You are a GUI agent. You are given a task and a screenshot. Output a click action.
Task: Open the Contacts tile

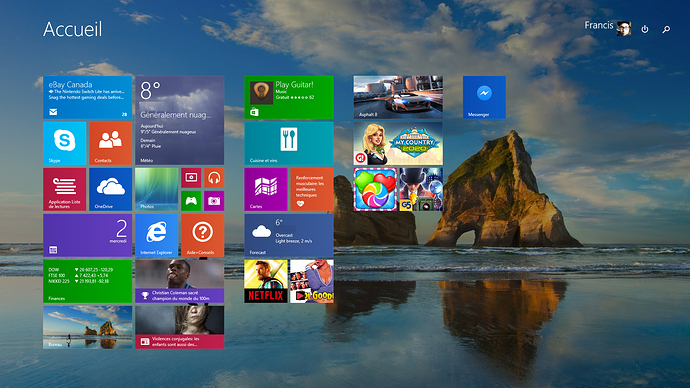coord(110,143)
